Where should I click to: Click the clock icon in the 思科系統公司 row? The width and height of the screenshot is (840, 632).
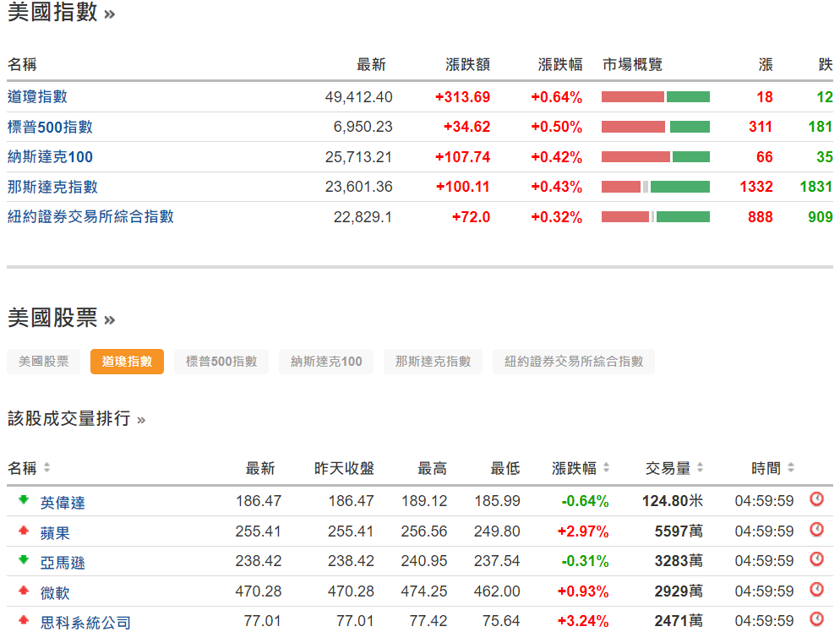click(x=815, y=619)
